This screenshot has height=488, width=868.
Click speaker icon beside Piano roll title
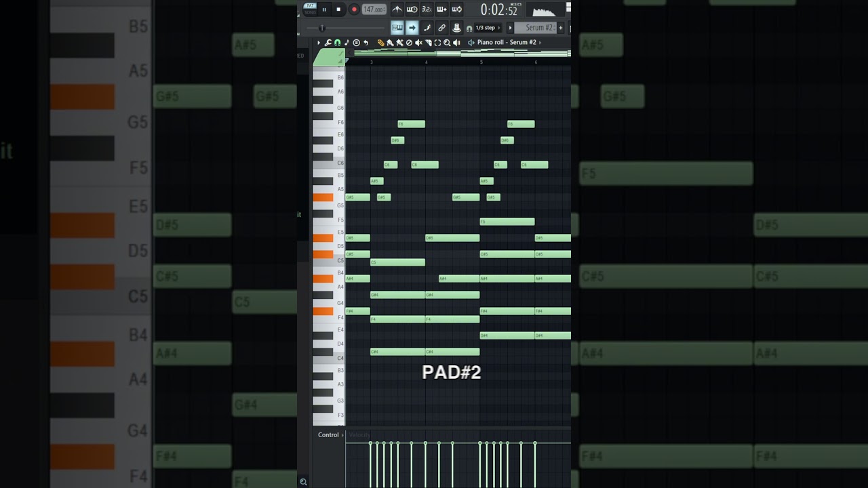(x=471, y=43)
